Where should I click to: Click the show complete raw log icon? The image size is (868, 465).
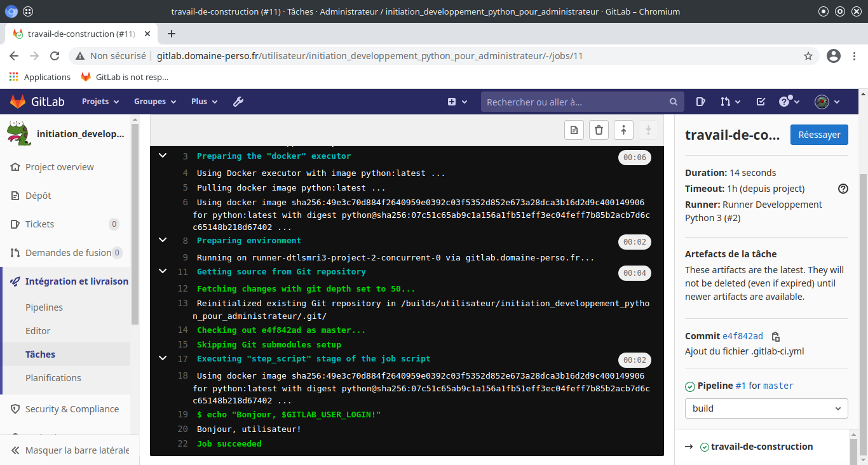coord(574,130)
